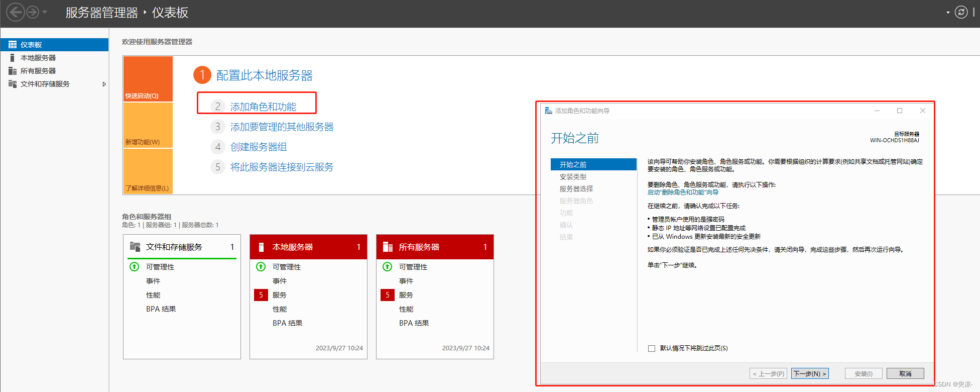Select 所有服务器 in the left sidebar

pyautogui.click(x=54, y=71)
